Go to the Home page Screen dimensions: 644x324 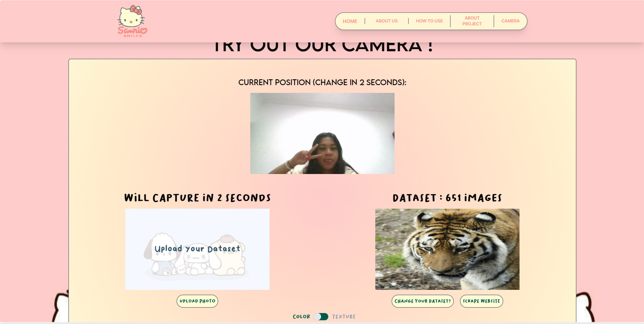pos(350,21)
